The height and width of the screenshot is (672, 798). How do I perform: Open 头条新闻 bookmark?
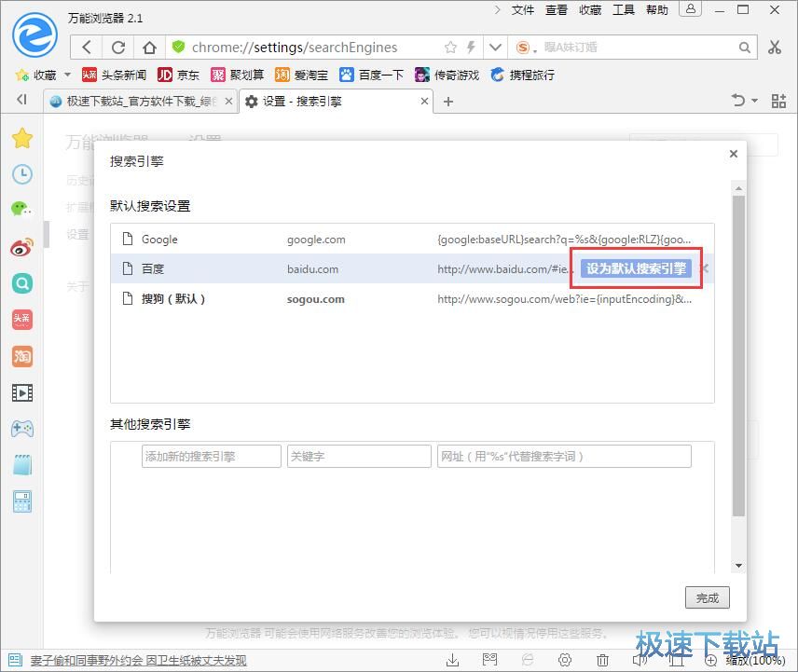115,75
